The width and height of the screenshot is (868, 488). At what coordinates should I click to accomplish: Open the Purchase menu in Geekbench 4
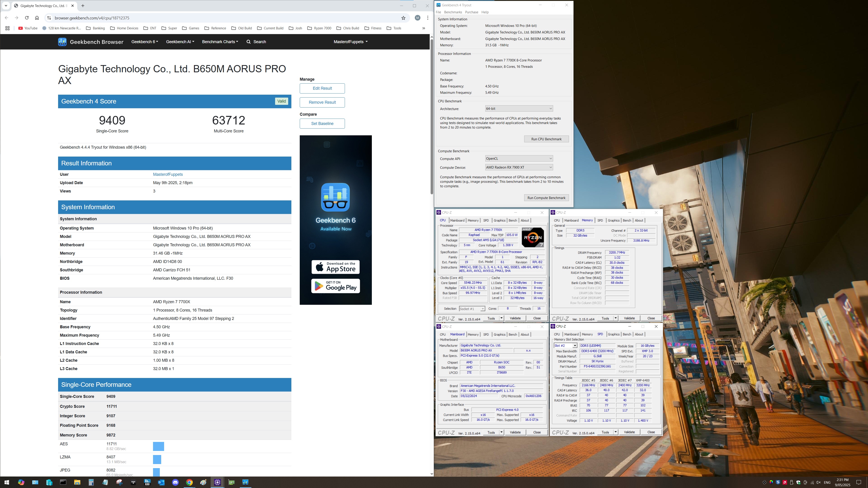point(471,12)
